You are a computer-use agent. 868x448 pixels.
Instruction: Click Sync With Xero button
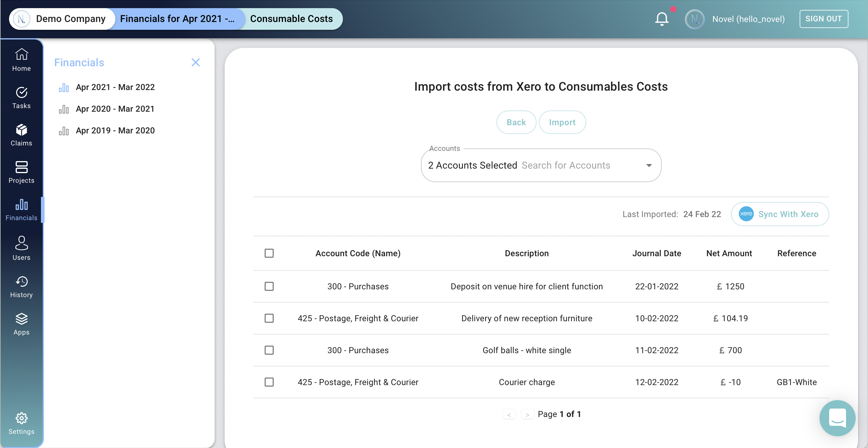click(x=789, y=214)
